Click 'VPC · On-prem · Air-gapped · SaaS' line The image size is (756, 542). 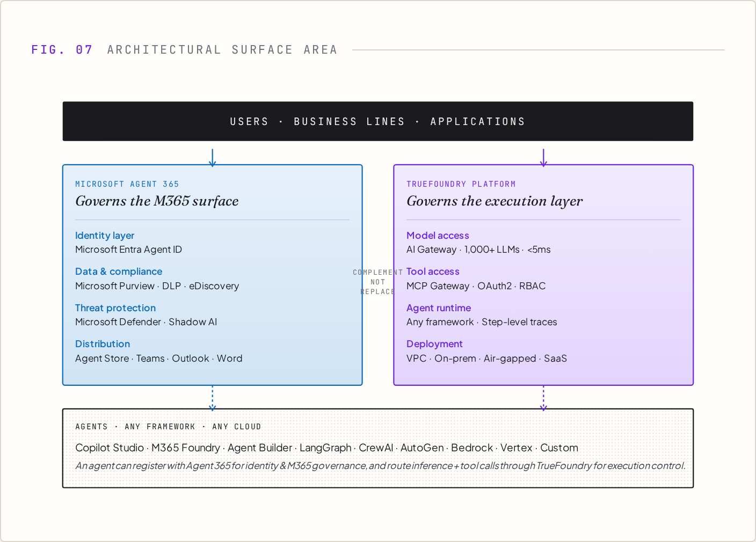click(486, 358)
